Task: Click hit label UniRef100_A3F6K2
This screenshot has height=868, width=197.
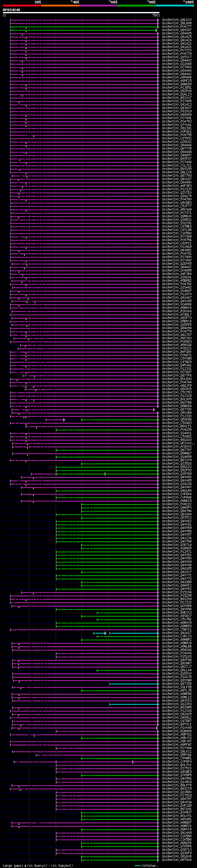Action: click(177, 132)
